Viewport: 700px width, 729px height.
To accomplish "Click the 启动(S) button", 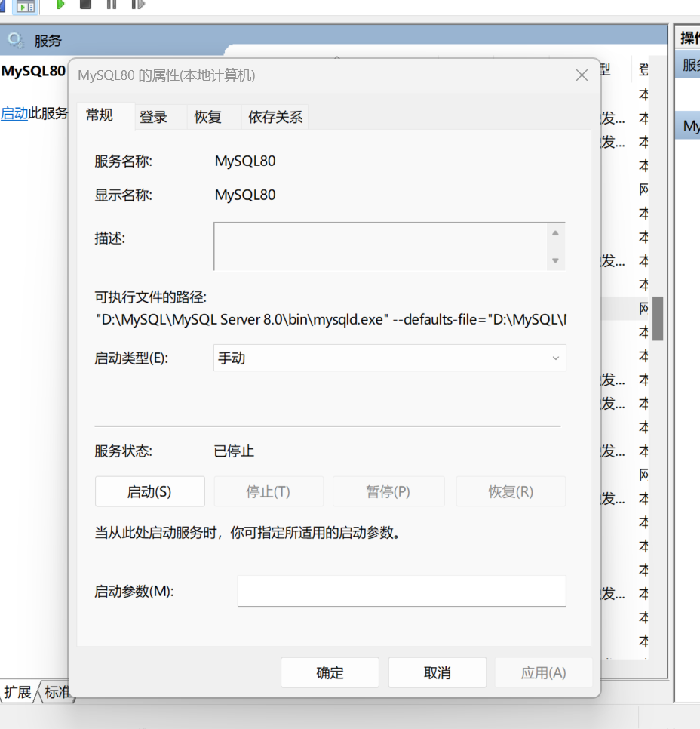I will 149,491.
